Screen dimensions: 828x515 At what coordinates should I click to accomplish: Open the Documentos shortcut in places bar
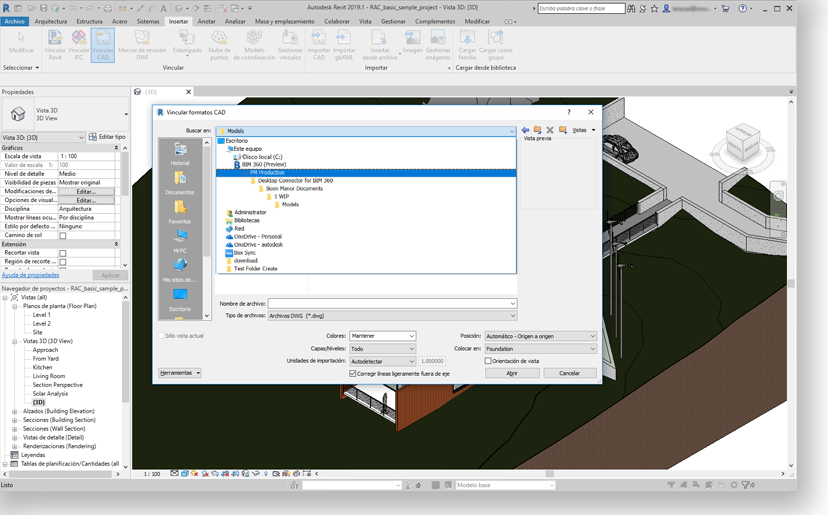click(180, 183)
